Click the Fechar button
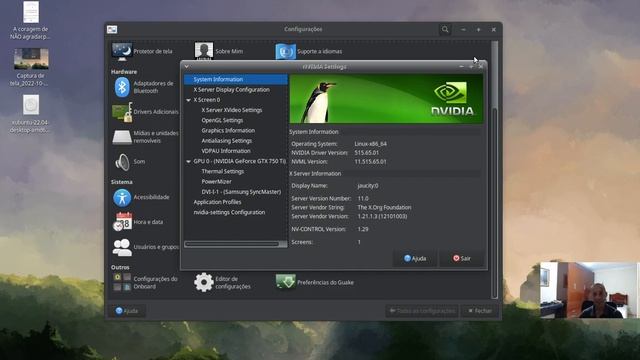This screenshot has width=640, height=360. pos(480,311)
